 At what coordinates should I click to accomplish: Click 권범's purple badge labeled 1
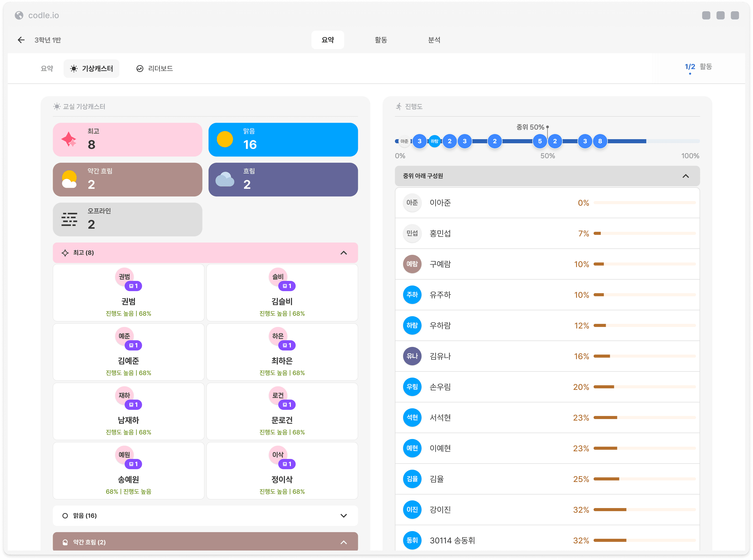tap(133, 286)
